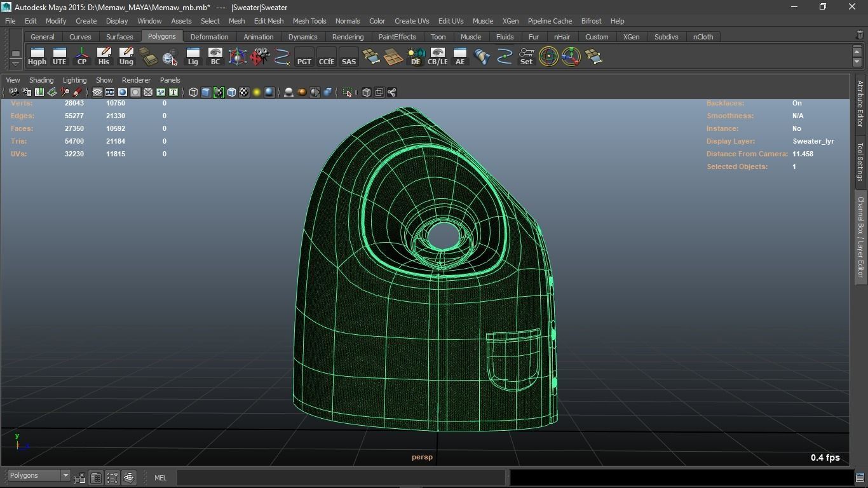This screenshot has height=488, width=868.
Task: Toggle the outliner-style list icon in the bottom bar
Action: pos(96,477)
